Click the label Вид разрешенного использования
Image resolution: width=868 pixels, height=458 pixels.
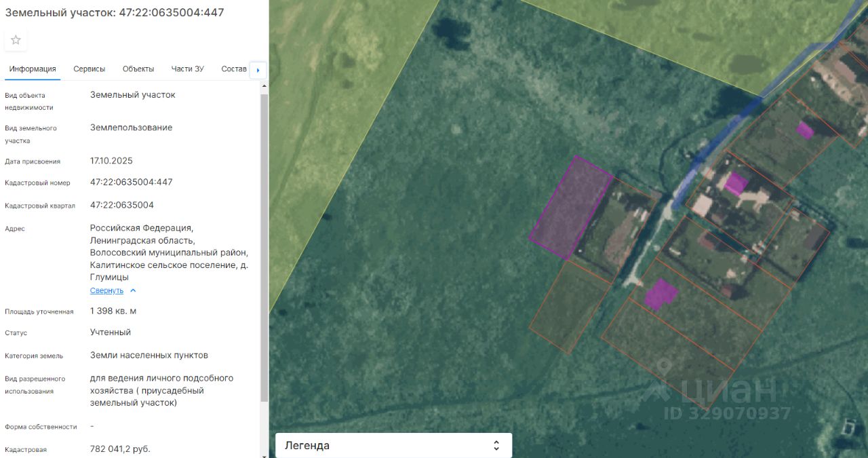pyautogui.click(x=35, y=385)
